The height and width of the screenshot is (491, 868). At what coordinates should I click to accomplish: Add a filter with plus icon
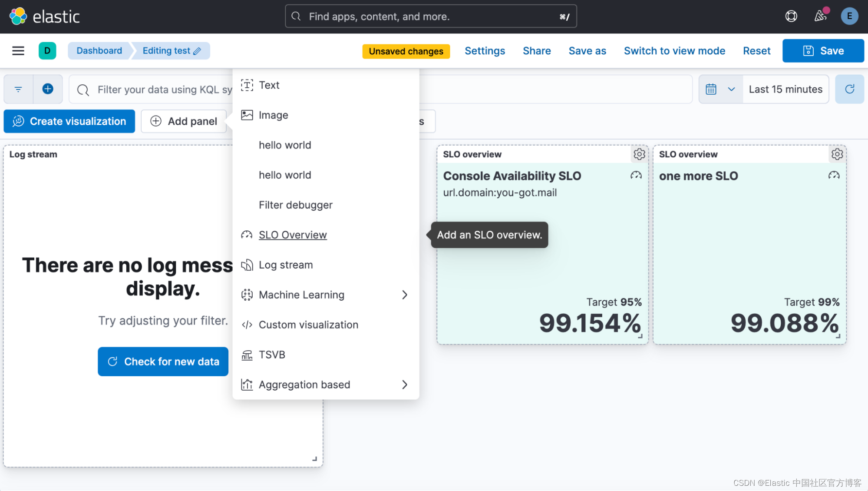pyautogui.click(x=48, y=89)
